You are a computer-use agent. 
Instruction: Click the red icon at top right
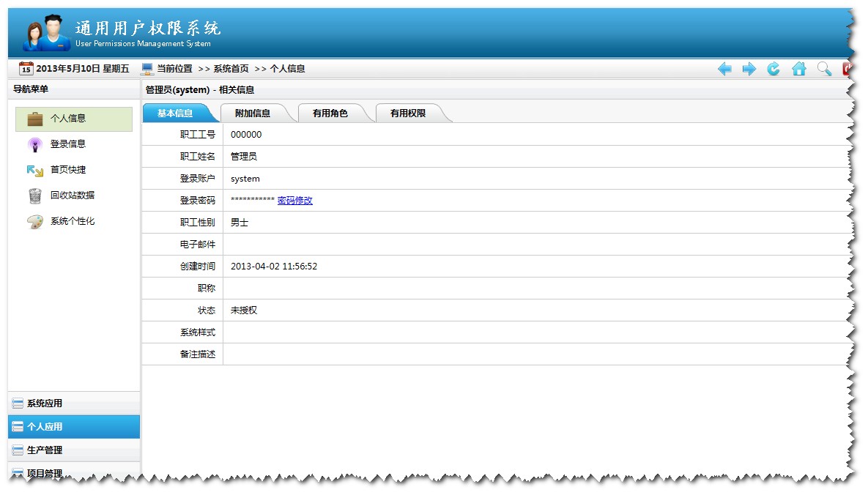pyautogui.click(x=847, y=68)
